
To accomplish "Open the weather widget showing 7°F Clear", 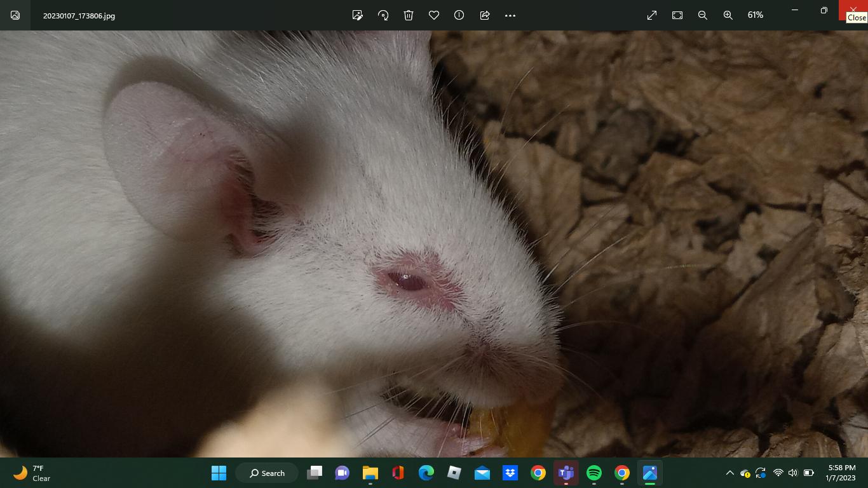I will click(x=32, y=473).
